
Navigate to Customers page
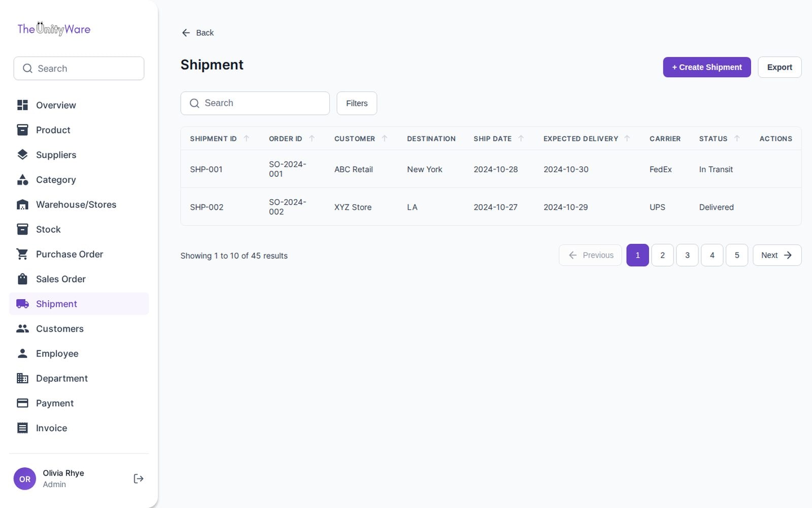coord(79,329)
